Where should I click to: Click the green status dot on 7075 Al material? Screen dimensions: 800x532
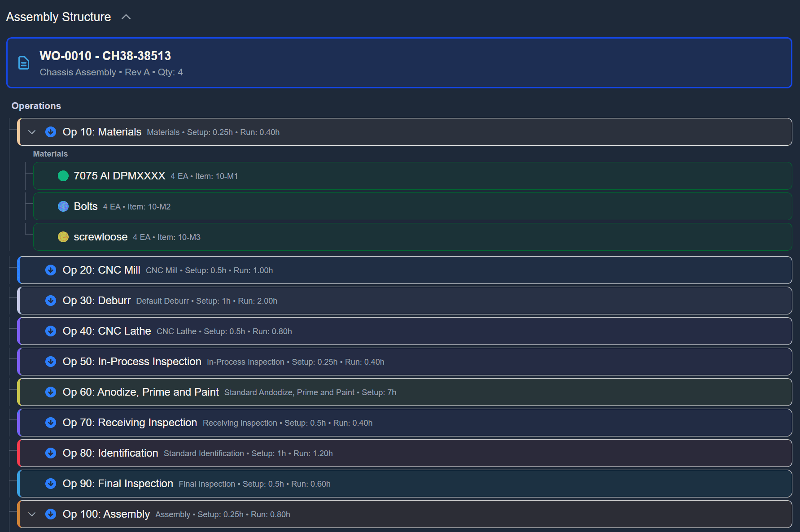pos(63,176)
